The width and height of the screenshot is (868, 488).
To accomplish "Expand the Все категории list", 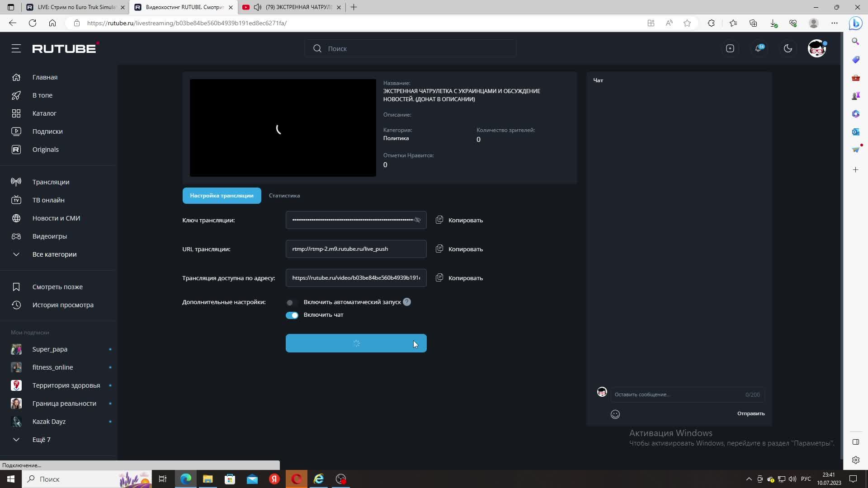I will pos(54,254).
